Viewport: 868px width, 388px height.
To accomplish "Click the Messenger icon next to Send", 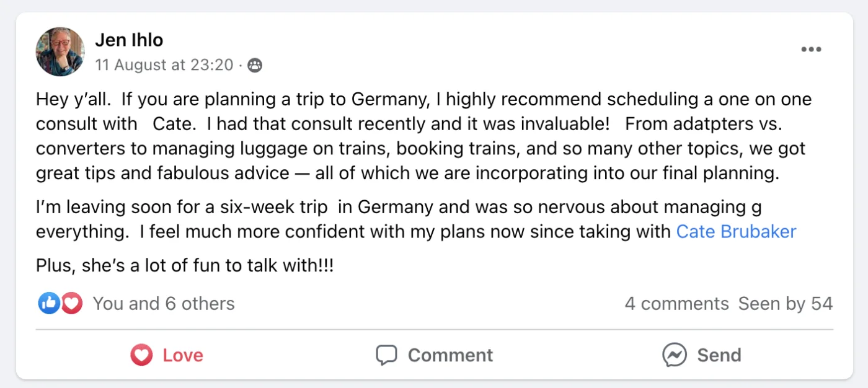I will tap(674, 355).
